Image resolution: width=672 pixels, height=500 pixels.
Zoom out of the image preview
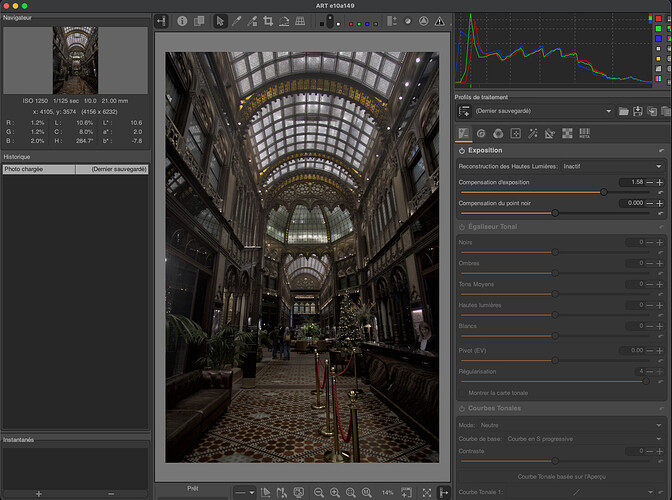tap(318, 493)
